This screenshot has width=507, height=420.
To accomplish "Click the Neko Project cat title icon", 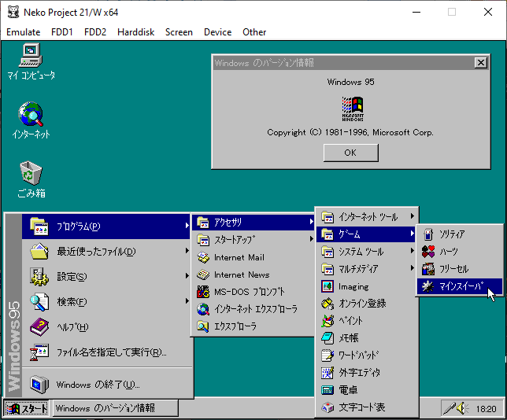I will click(x=13, y=13).
